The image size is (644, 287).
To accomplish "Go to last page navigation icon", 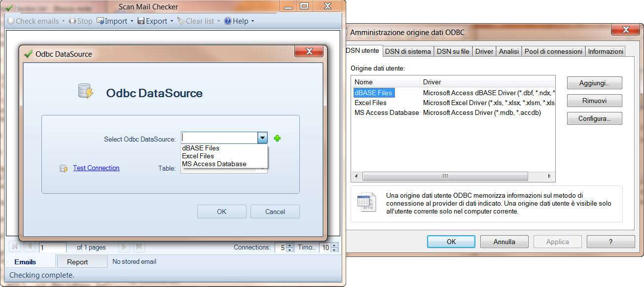I will point(139,247).
